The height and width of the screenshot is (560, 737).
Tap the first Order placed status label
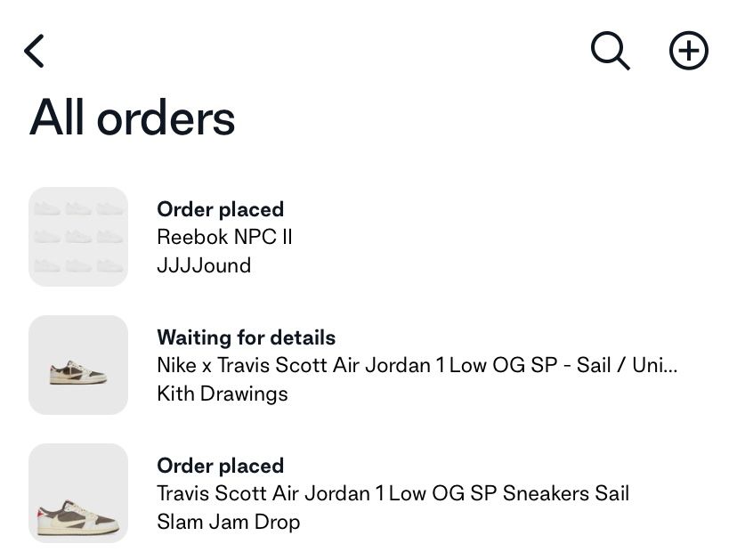coord(221,209)
